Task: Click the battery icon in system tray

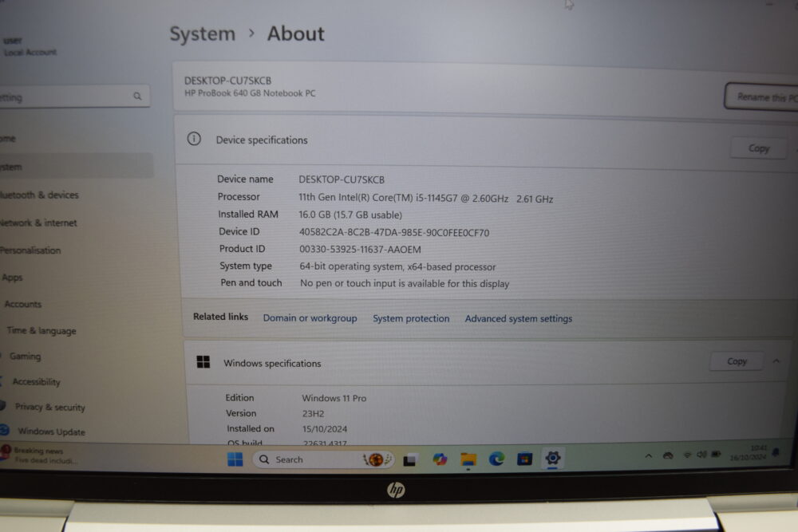Action: coord(716,454)
